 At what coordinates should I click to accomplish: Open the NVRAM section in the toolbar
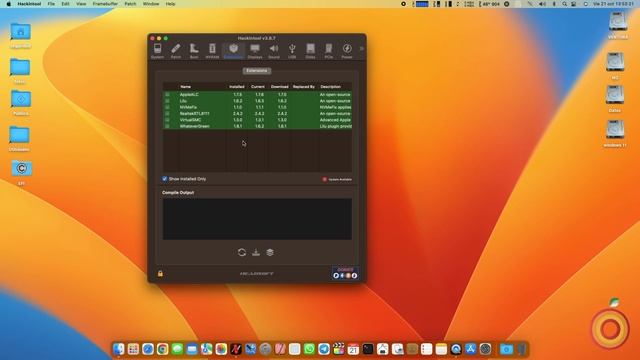coord(212,51)
